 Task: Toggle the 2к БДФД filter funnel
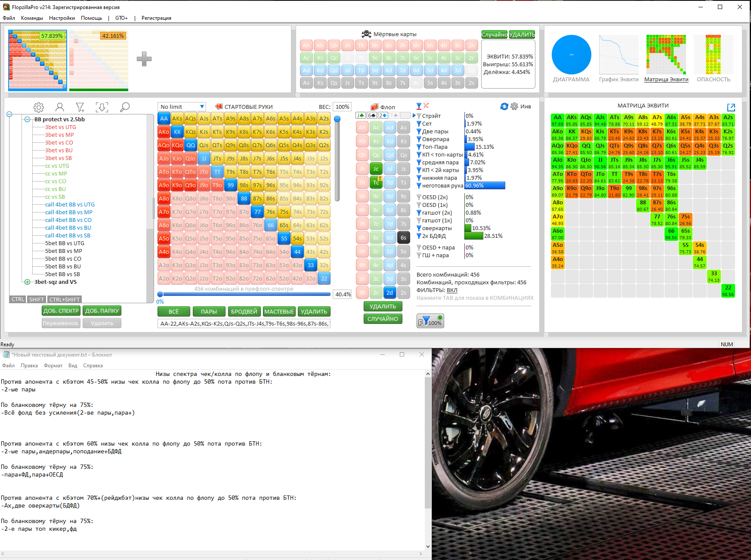419,236
